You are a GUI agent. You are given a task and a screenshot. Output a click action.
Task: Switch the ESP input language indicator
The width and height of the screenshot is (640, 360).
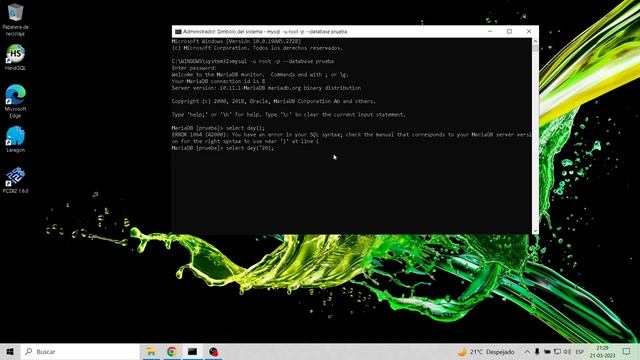click(x=580, y=352)
